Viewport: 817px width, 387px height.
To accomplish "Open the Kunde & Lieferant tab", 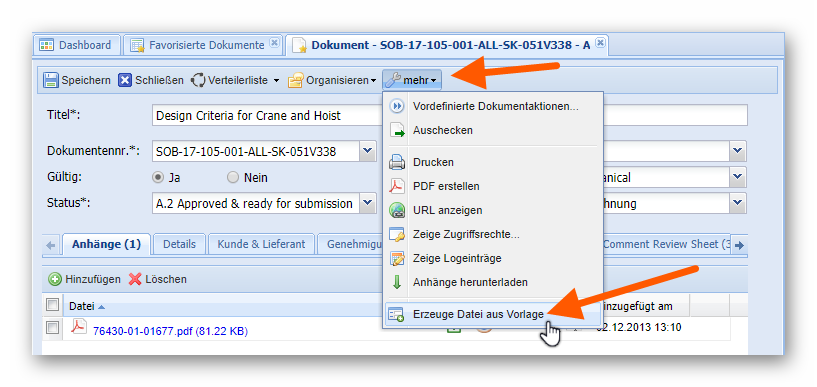I will [x=261, y=244].
